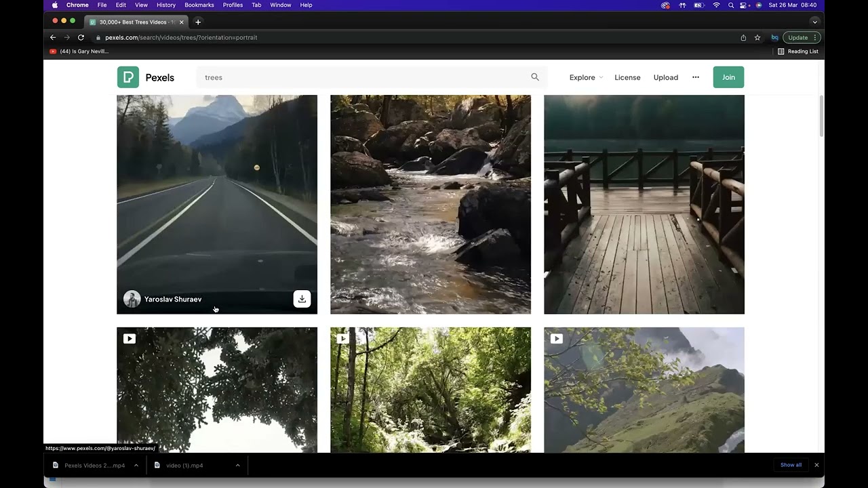Open the Apple menu
Image resolution: width=868 pixels, height=488 pixels.
[55, 5]
